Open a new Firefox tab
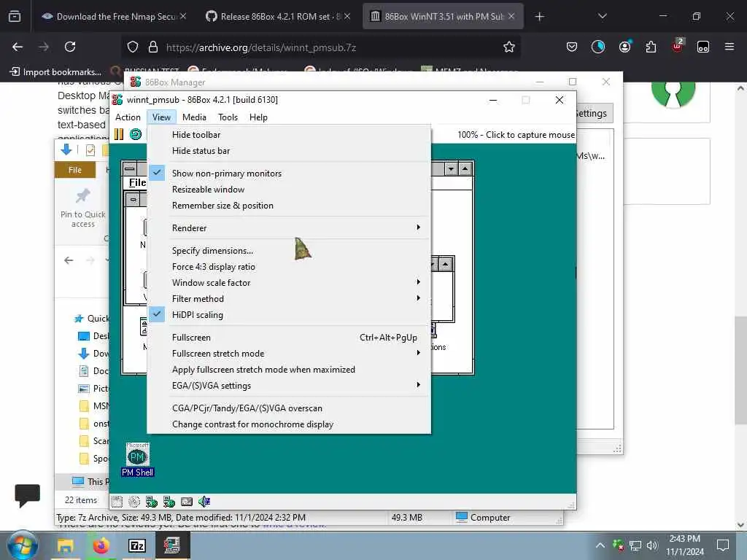Viewport: 747px width, 560px height. [539, 16]
